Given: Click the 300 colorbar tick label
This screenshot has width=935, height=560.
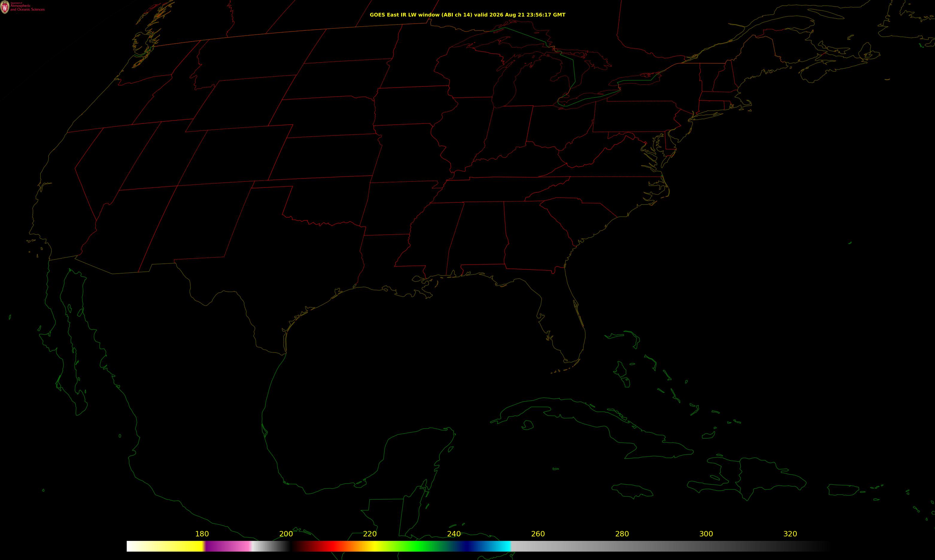Looking at the screenshot, I should 706,534.
